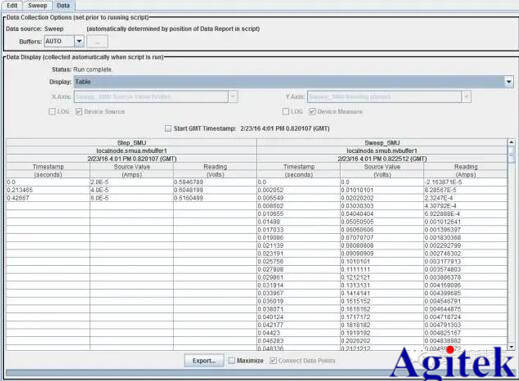The width and height of the screenshot is (519, 381).
Task: Click the table scrollbar up arrow
Action: coord(512,142)
